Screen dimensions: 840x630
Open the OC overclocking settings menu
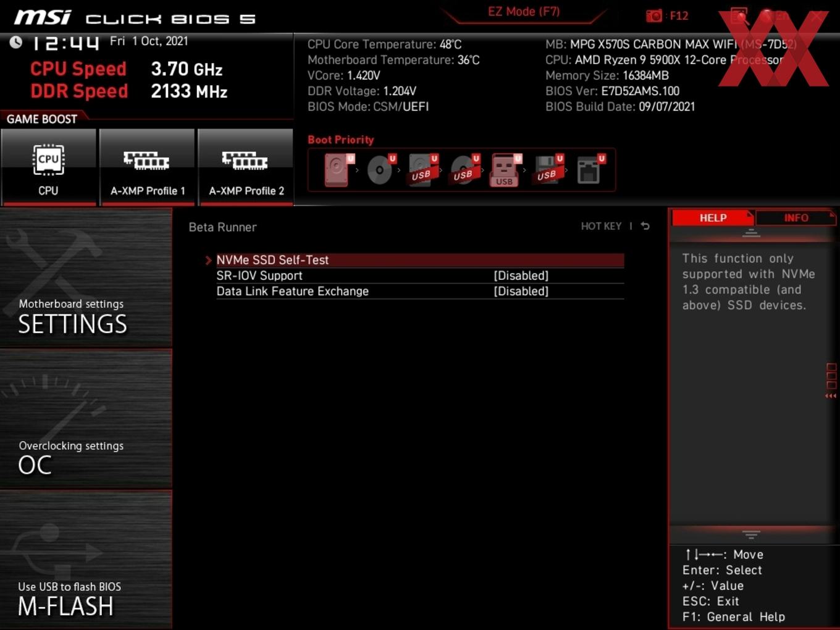pyautogui.click(x=86, y=419)
